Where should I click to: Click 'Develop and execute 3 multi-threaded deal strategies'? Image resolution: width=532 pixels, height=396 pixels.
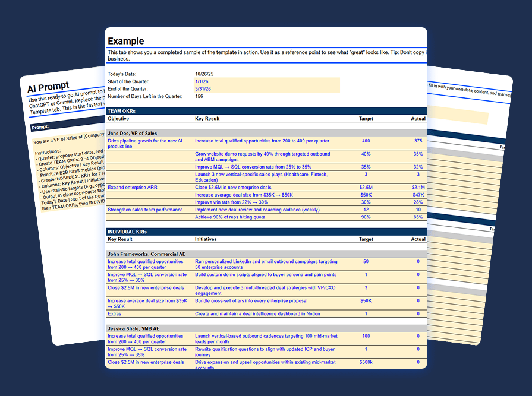[x=265, y=290]
